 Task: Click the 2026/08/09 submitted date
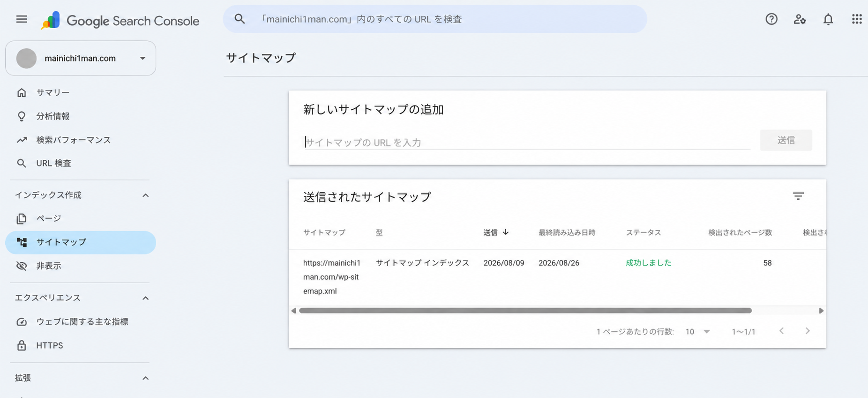tap(504, 263)
